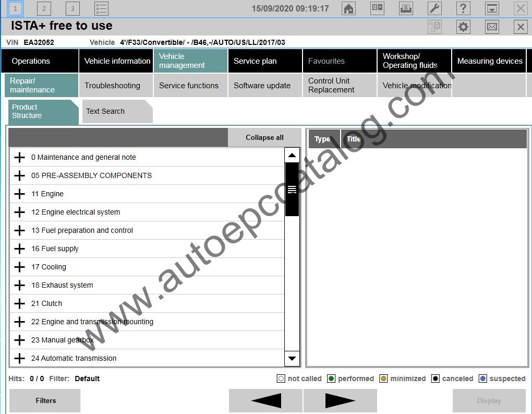
Task: Expand the 21 Clutch node
Action: [x=20, y=304]
